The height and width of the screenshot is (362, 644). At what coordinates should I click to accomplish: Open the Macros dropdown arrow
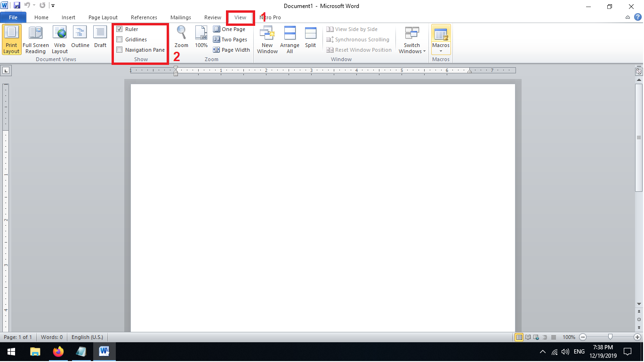(x=441, y=51)
